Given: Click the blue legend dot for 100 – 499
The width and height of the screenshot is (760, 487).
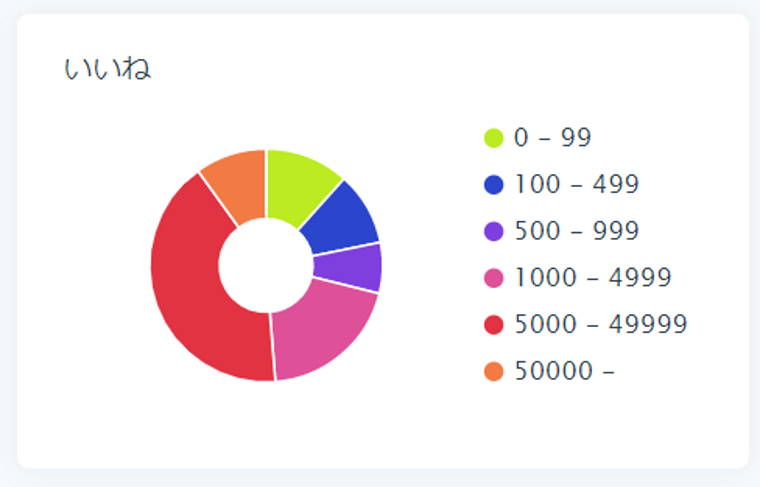Looking at the screenshot, I should pos(493,185).
